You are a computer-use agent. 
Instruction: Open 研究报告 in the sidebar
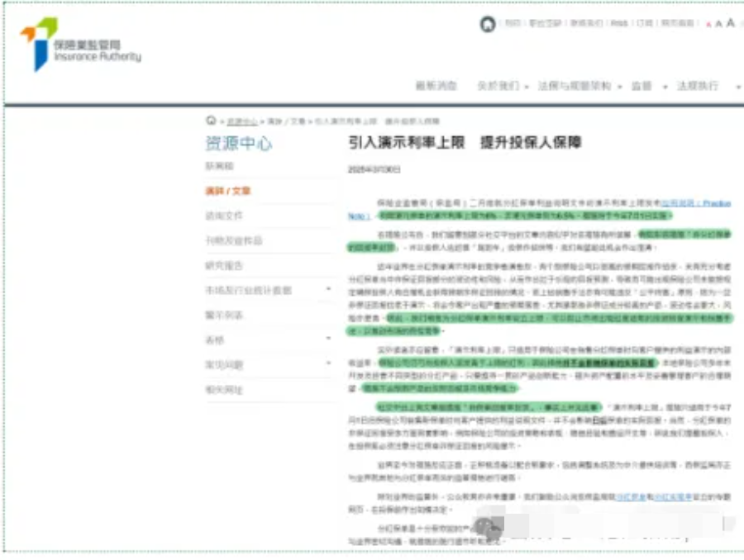pos(223,265)
